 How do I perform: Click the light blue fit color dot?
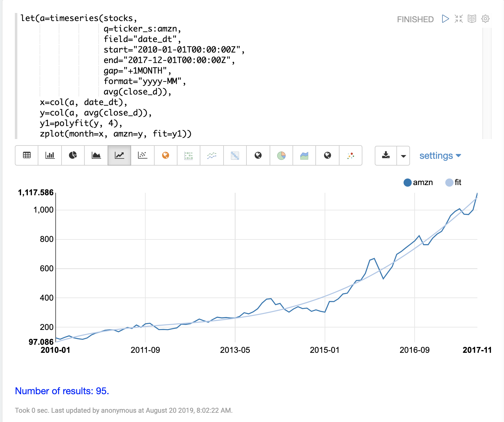pyautogui.click(x=449, y=183)
